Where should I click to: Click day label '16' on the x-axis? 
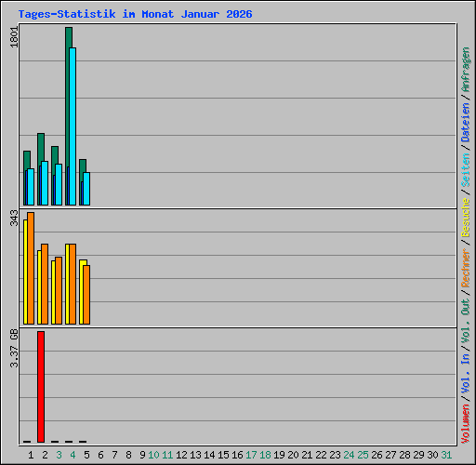[x=237, y=455]
